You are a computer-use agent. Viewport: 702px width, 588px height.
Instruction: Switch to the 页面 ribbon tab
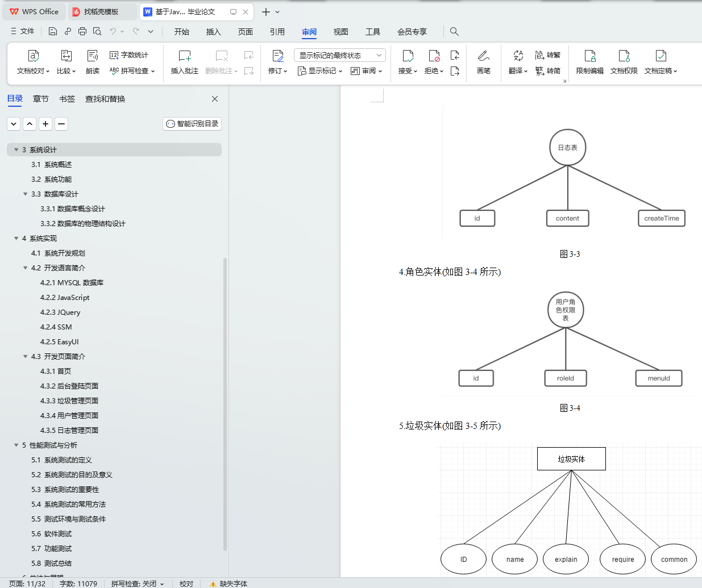tap(246, 32)
